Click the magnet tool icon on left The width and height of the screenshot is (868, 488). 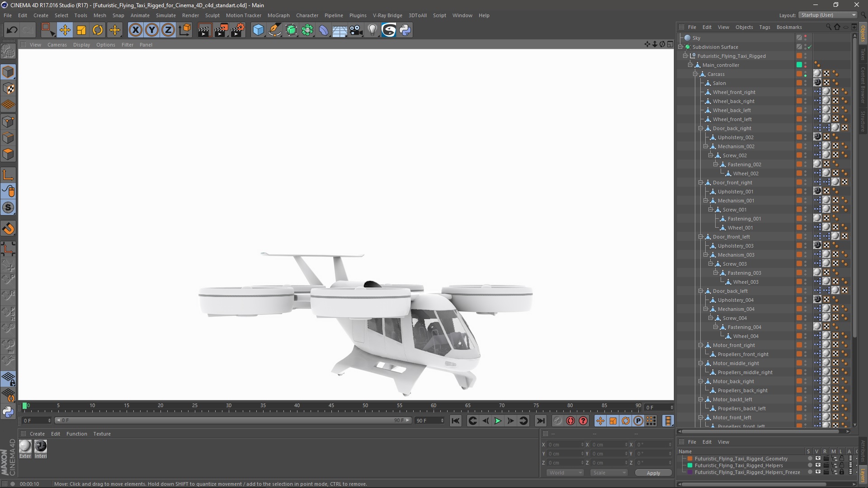[x=8, y=229]
